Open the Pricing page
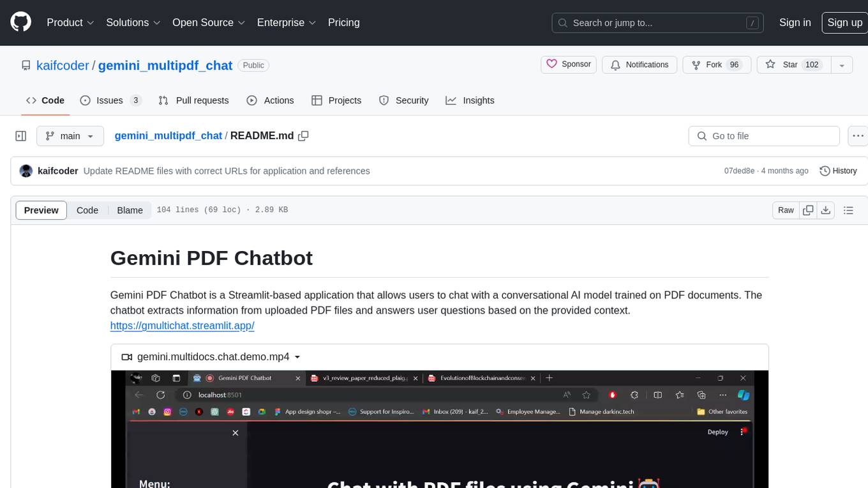 tap(344, 22)
